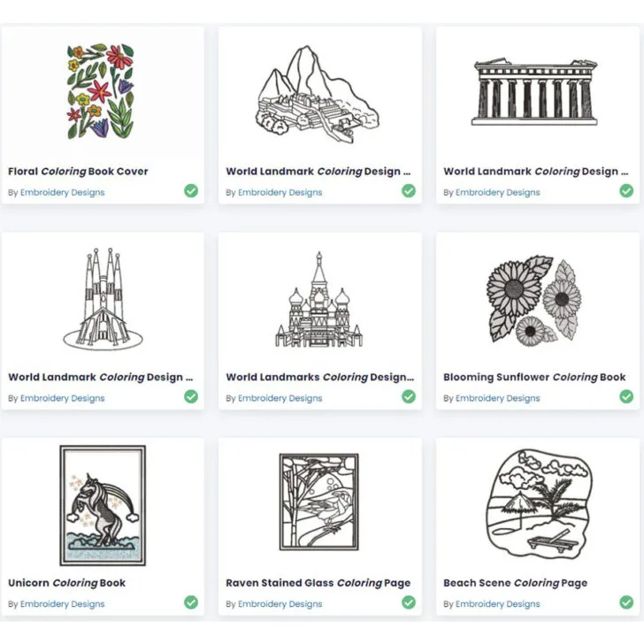Click green checkmark on Unicorn Coloring Book
The image size is (644, 644).
click(191, 602)
